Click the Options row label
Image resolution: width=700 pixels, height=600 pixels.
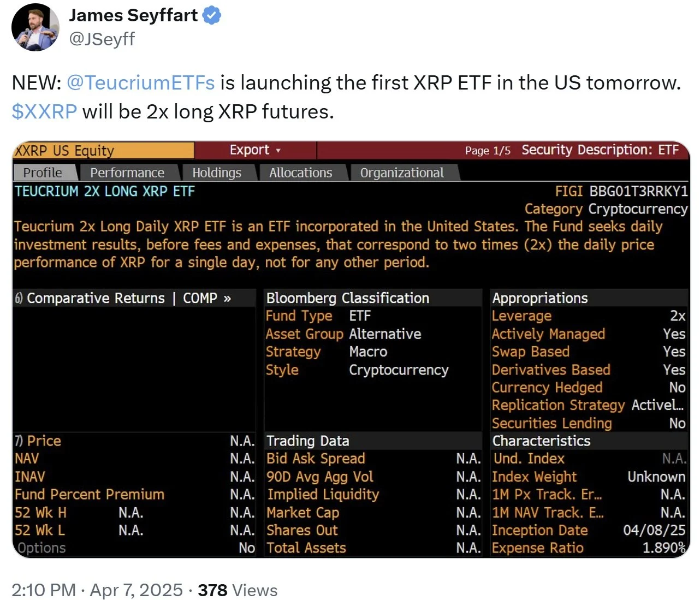coord(41,548)
